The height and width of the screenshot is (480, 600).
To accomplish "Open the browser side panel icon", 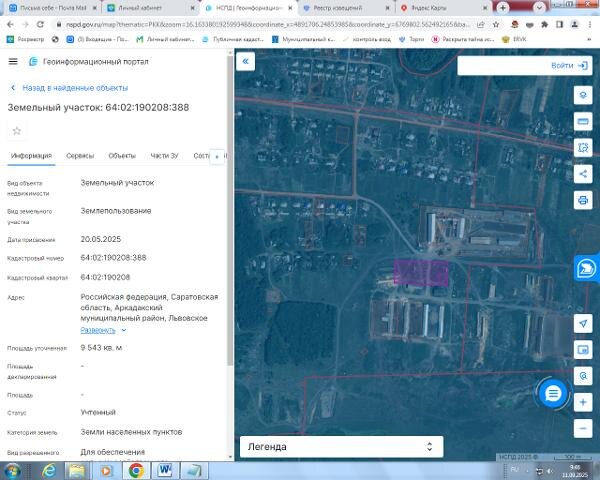I will pyautogui.click(x=559, y=24).
